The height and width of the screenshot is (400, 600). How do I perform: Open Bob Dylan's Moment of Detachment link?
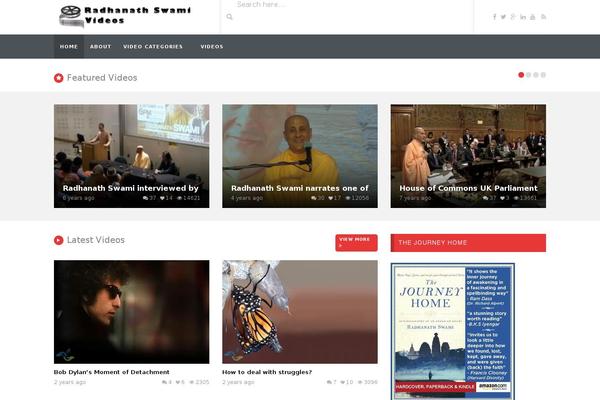[x=111, y=372]
